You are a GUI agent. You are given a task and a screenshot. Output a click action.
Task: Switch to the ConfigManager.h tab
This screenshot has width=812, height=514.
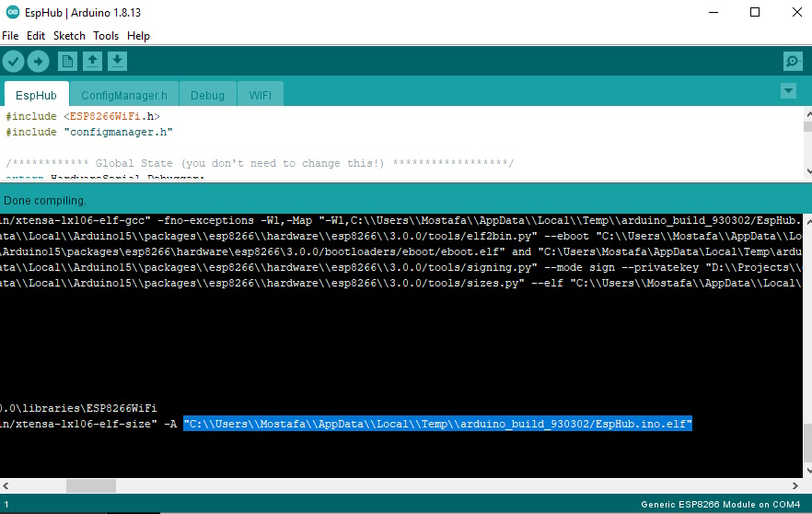124,95
